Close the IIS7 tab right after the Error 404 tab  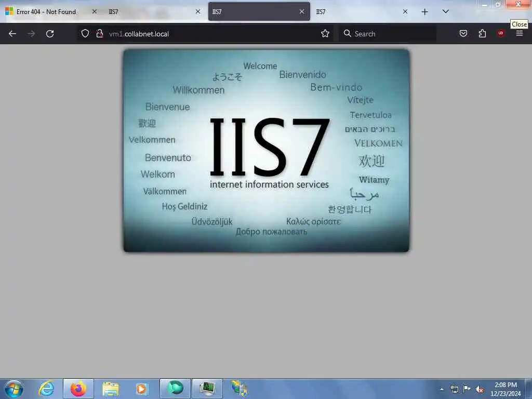[x=198, y=11]
